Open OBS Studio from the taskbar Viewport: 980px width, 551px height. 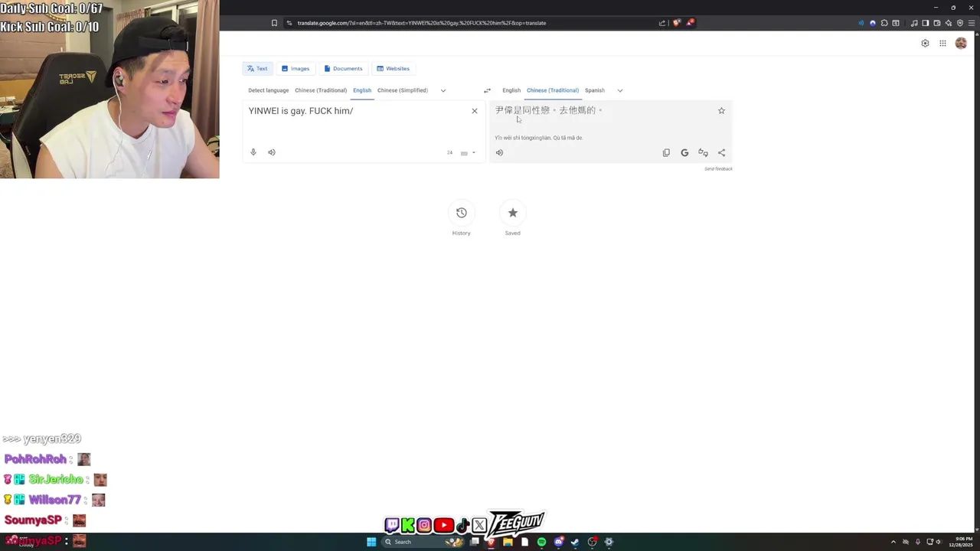[592, 542]
